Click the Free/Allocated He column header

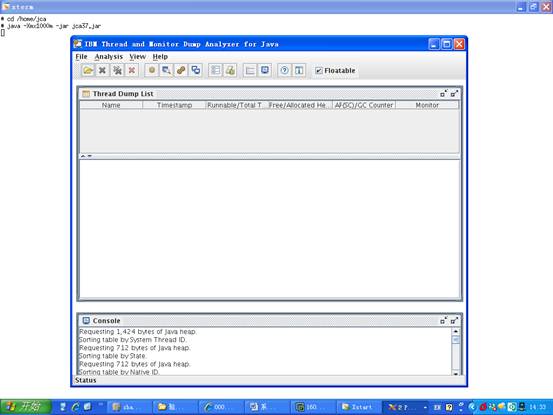(x=300, y=105)
